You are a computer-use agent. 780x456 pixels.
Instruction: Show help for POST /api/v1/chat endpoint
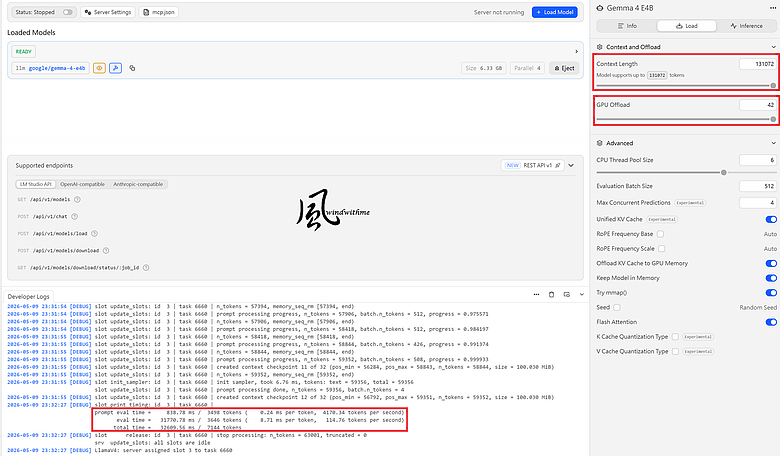coord(75,216)
